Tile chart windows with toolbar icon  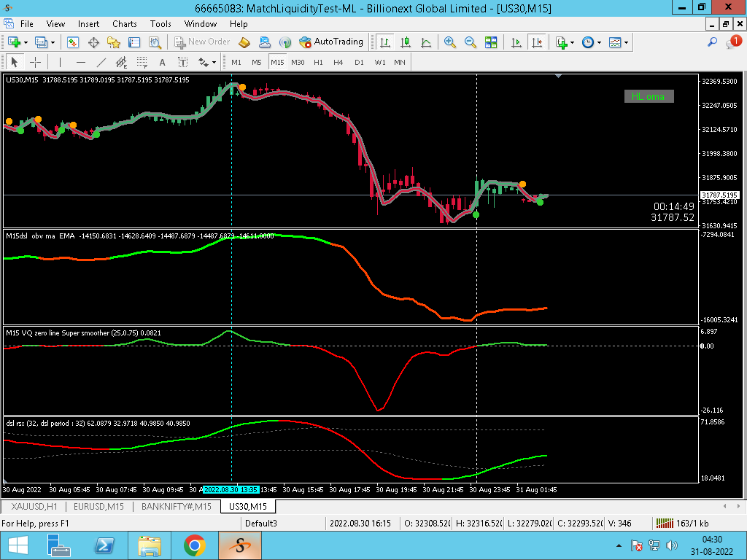491,42
